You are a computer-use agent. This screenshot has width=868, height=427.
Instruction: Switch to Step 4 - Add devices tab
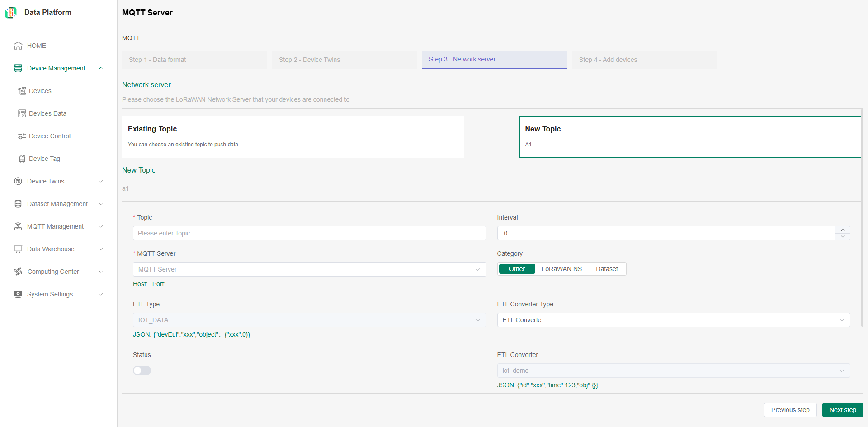point(644,60)
